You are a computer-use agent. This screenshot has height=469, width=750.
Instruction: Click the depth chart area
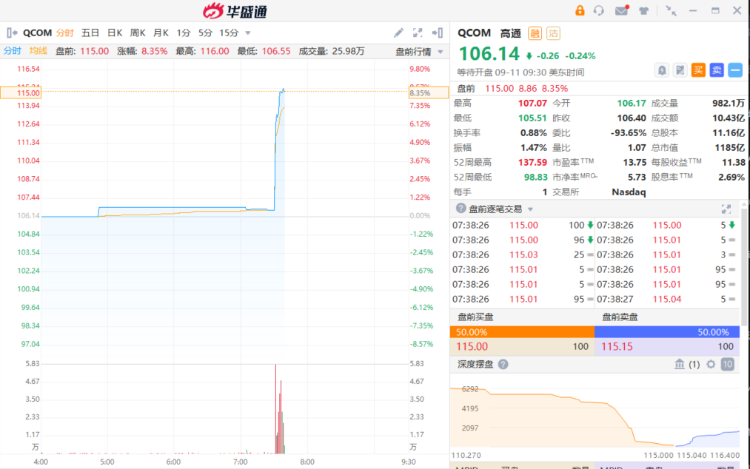point(595,416)
